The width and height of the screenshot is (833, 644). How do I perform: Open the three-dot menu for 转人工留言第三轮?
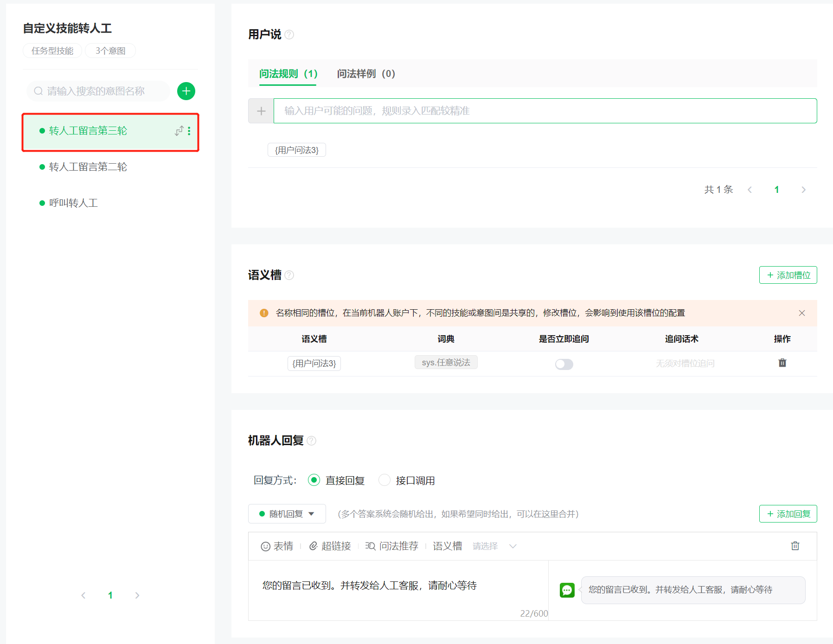(189, 131)
